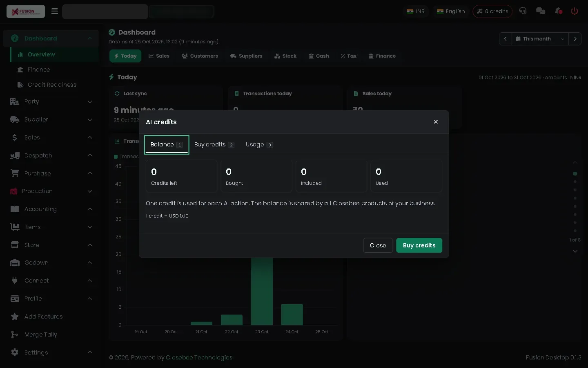Expand the Supplier sidebar menu
Screen dimensions: 588x368
point(51,119)
